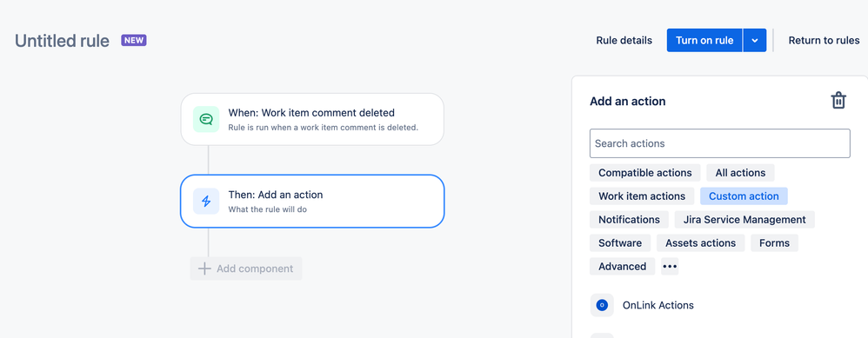Screen dimensions: 868x338
Task: Expand the dropdown arrow beside Turn on rule
Action: point(755,40)
